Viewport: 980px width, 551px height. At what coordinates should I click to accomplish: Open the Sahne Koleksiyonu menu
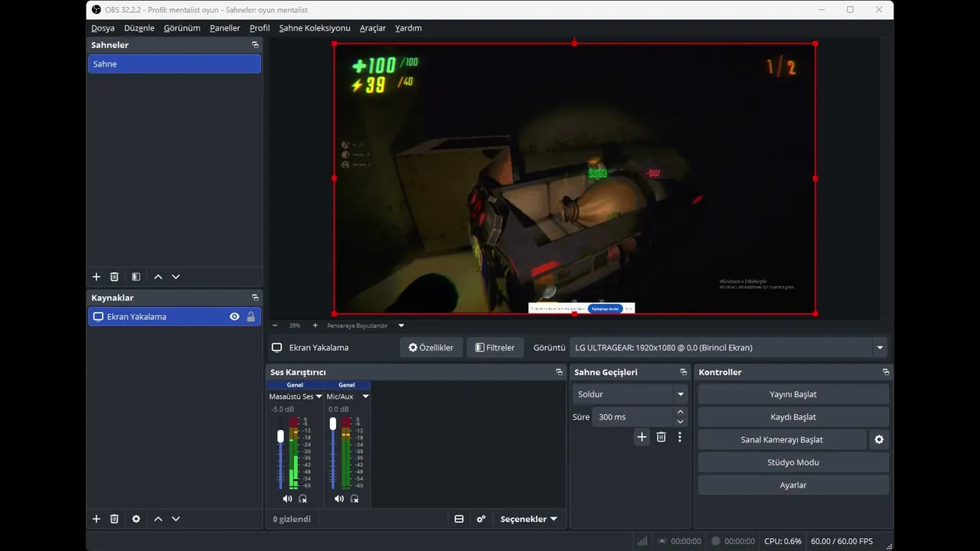pyautogui.click(x=315, y=28)
